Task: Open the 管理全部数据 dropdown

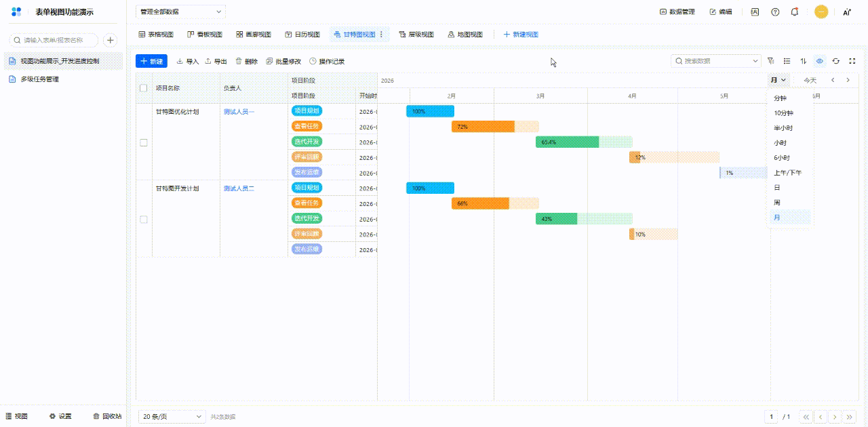Action: click(180, 12)
